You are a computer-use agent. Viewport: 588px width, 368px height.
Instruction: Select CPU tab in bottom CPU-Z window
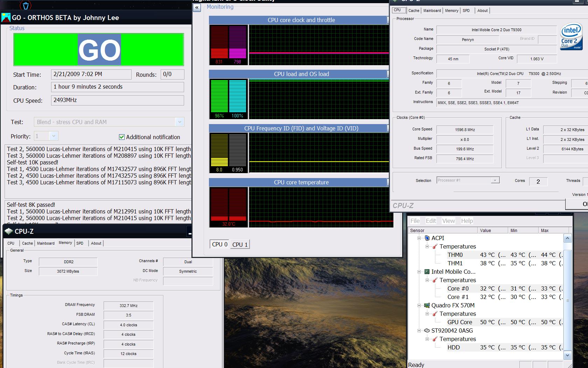tap(11, 243)
